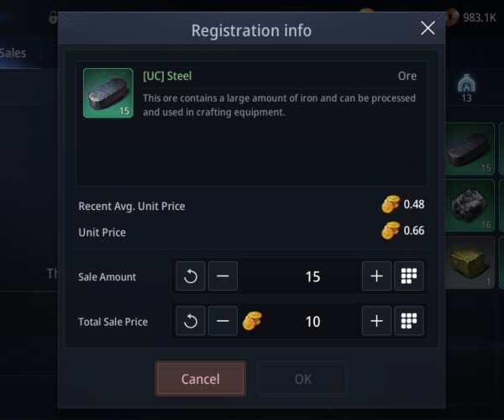This screenshot has width=504, height=420.
Task: Click the Sale Amount field showing 15
Action: click(x=312, y=276)
